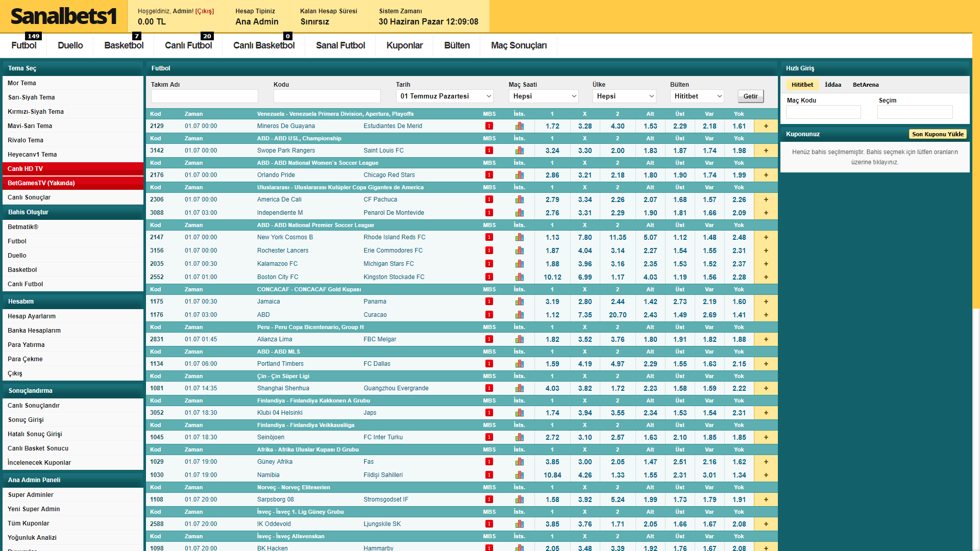Click Son Kuponu Yükle button
980x551 pixels.
pos(938,134)
